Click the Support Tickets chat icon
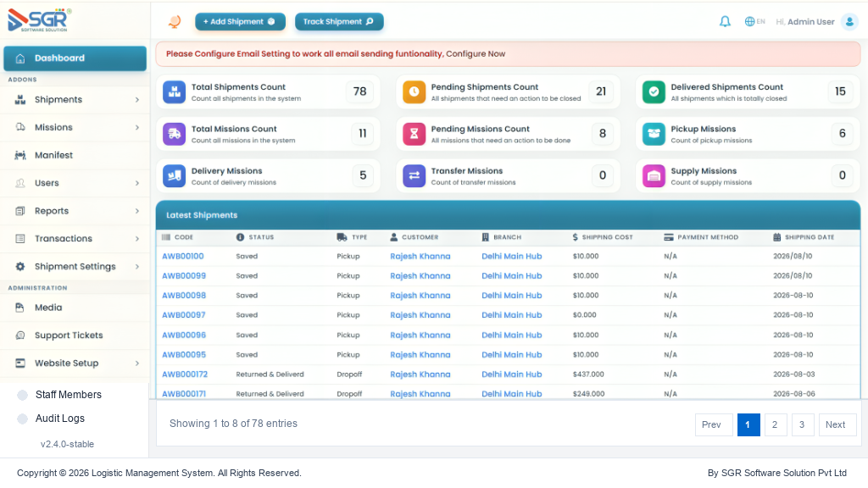The image size is (868, 488). 20,335
